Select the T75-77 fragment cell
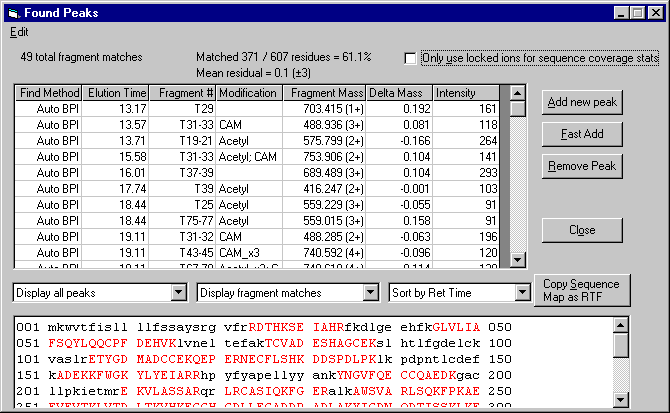Viewport: 670px width, 413px height. point(183,221)
